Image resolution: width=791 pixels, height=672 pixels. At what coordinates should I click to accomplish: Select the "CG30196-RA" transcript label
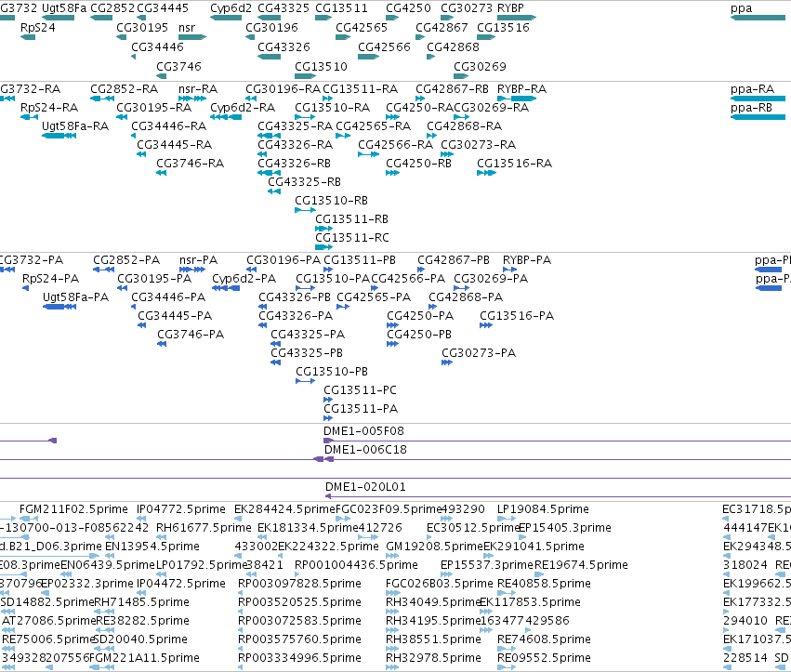[x=283, y=89]
